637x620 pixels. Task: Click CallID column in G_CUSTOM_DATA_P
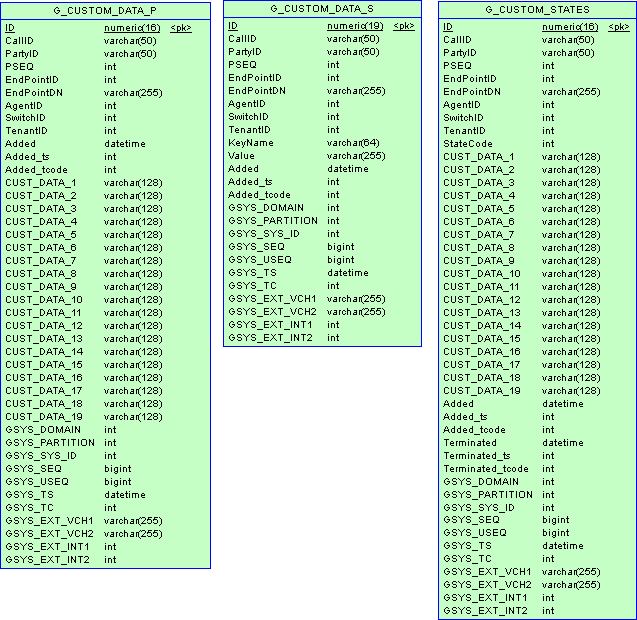click(19, 41)
